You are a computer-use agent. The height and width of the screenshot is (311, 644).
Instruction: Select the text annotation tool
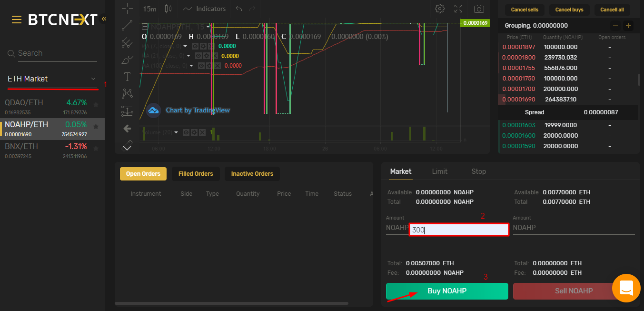pyautogui.click(x=127, y=77)
